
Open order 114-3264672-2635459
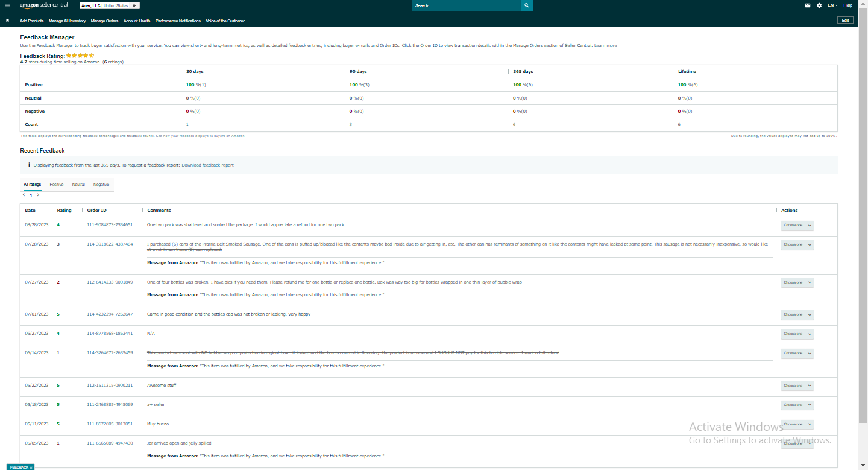[x=110, y=353]
